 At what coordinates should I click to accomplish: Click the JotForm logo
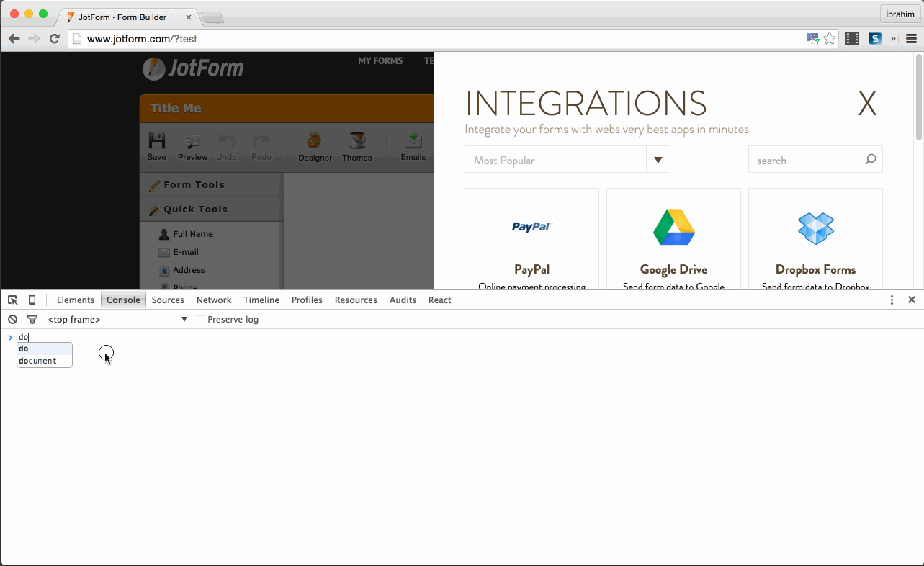(x=193, y=68)
